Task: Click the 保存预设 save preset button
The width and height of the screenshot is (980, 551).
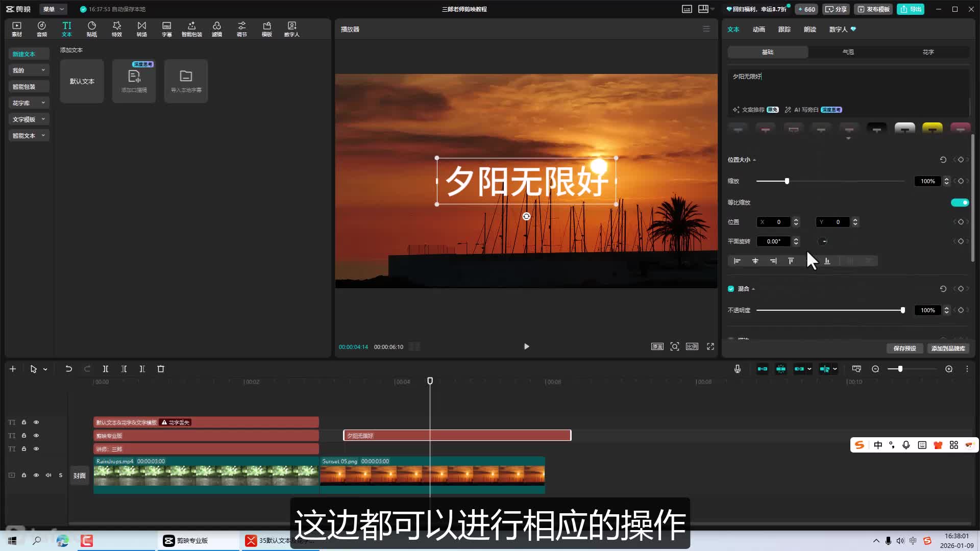Action: point(904,348)
